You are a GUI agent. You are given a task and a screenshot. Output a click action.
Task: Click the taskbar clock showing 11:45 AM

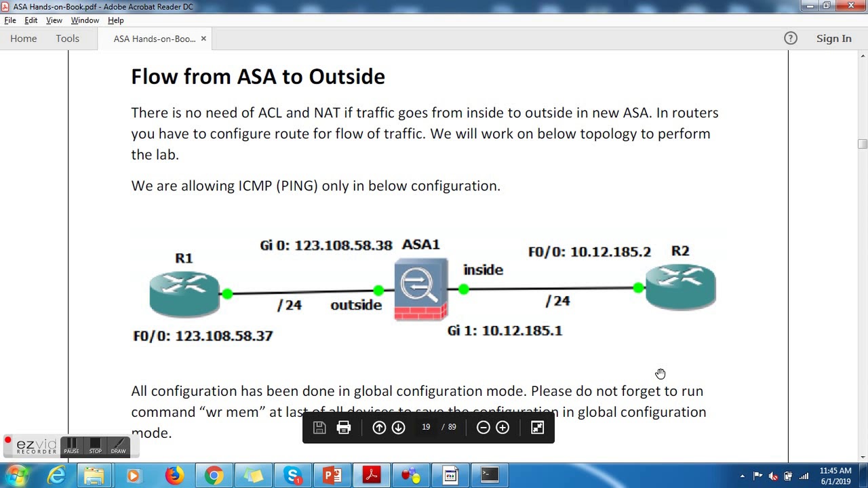835,476
